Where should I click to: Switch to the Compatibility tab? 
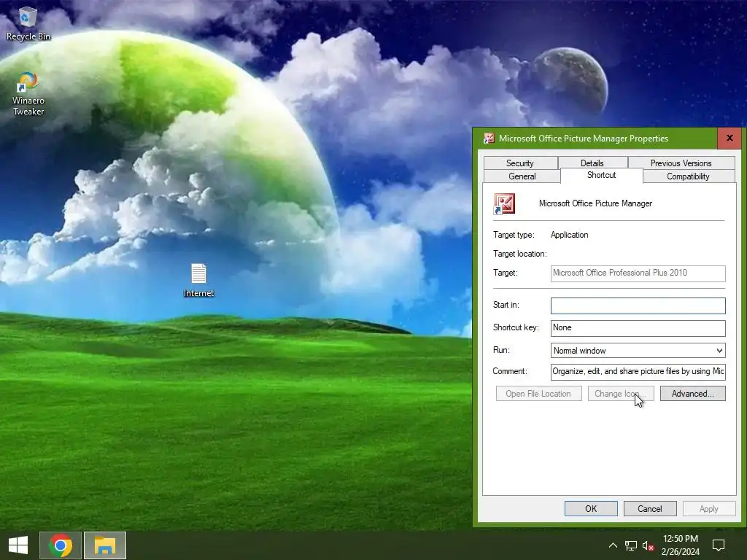pyautogui.click(x=689, y=176)
